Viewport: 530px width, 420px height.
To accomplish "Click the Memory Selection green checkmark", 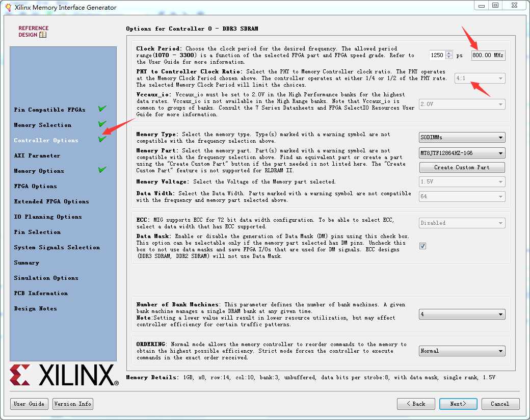I will pos(102,124).
